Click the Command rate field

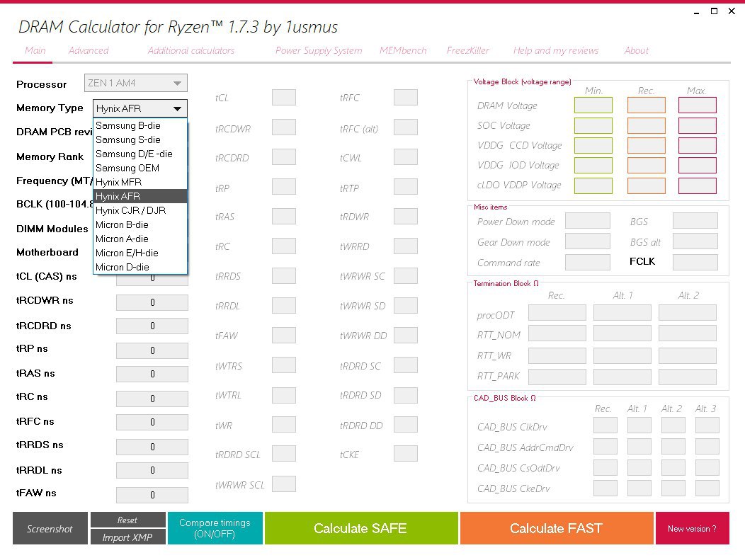click(588, 262)
